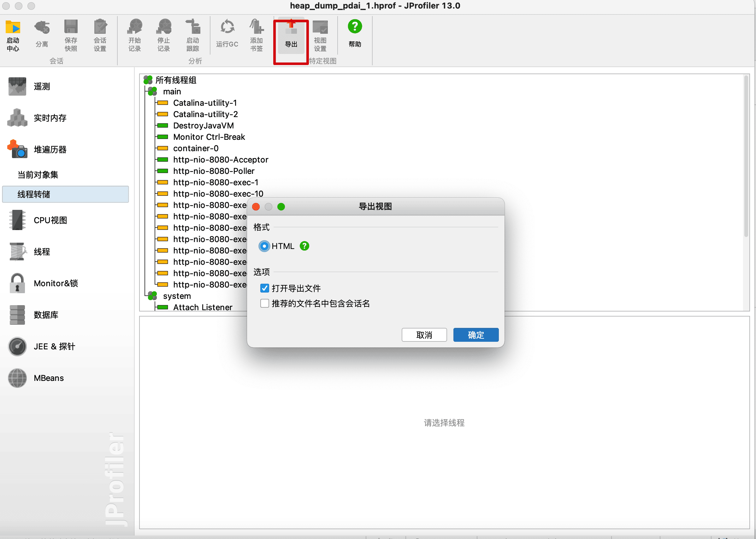
Task: Open the Monitor & locks sidebar section
Action: [x=56, y=283]
